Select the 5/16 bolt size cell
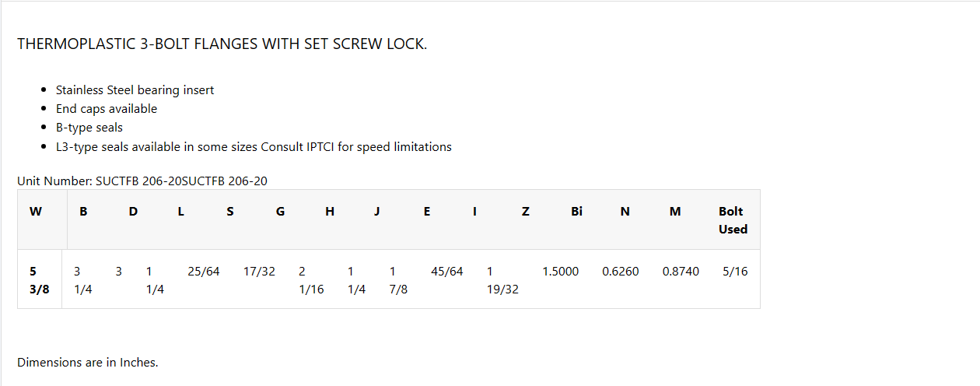980x386 pixels. tap(734, 272)
